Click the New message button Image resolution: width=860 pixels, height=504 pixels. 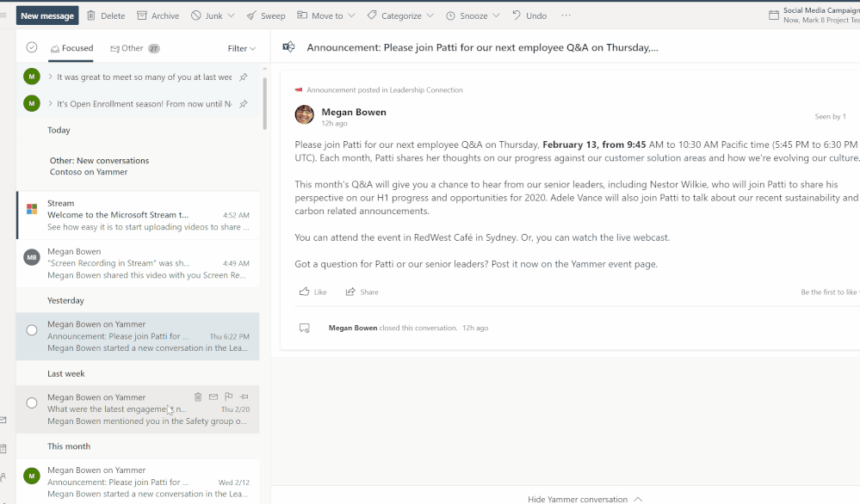(46, 15)
